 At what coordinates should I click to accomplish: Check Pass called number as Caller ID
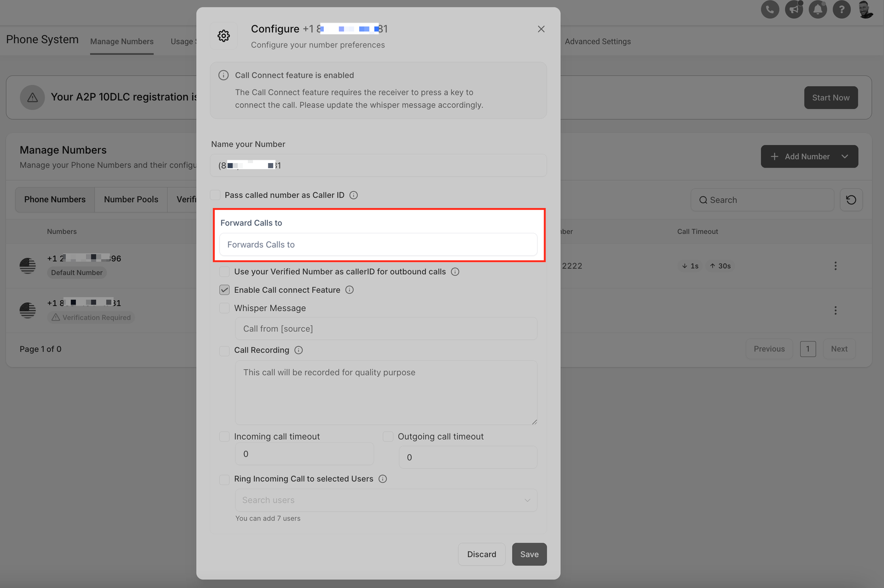point(215,195)
